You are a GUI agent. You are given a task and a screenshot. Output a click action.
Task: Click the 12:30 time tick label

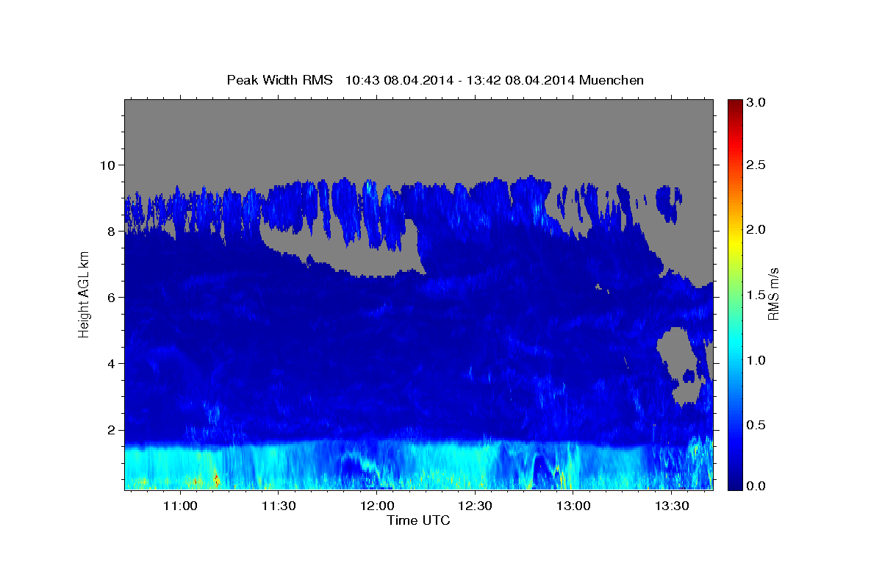[475, 506]
